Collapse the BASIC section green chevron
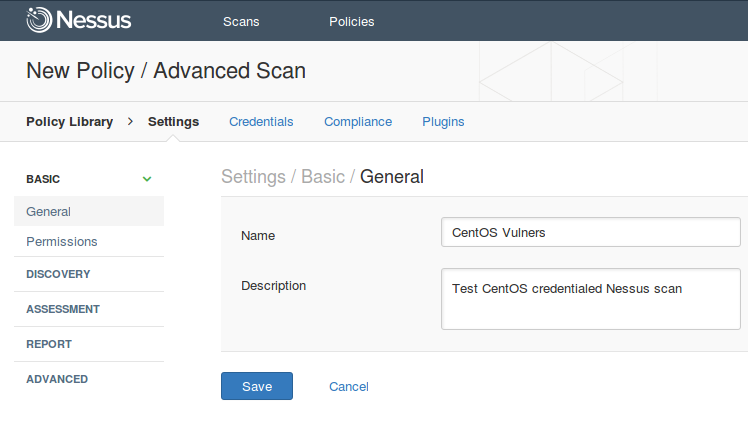Screen dimensions: 748x442 pos(147,179)
